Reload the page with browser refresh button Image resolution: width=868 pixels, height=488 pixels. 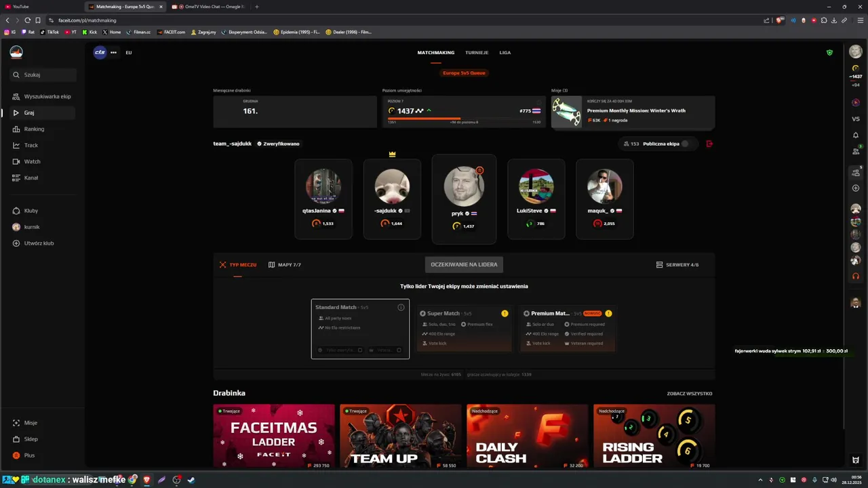click(26, 20)
